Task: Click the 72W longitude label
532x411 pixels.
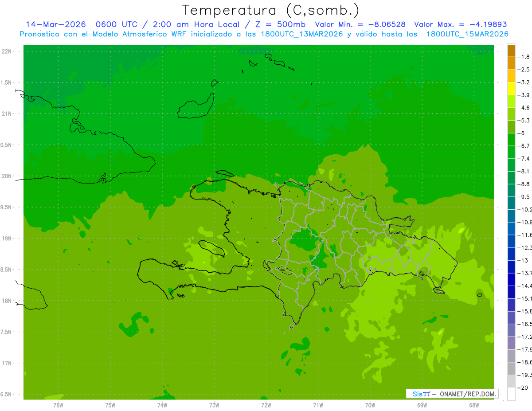Action: click(266, 405)
